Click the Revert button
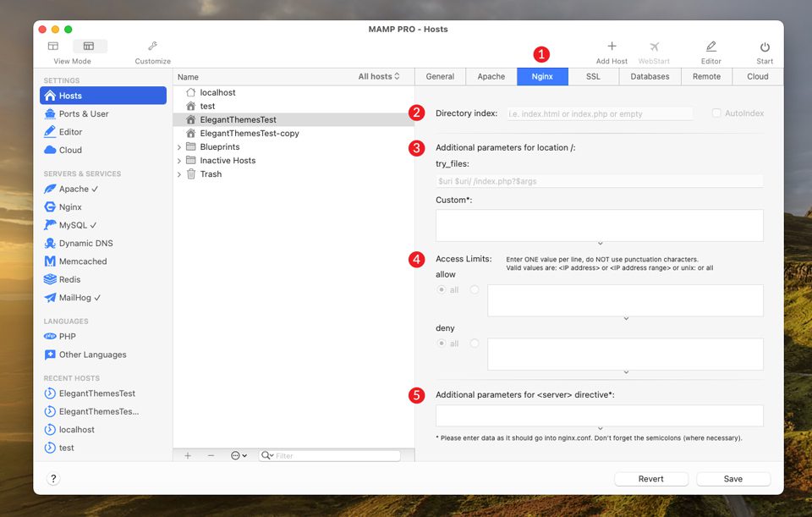The height and width of the screenshot is (517, 812). coord(651,478)
